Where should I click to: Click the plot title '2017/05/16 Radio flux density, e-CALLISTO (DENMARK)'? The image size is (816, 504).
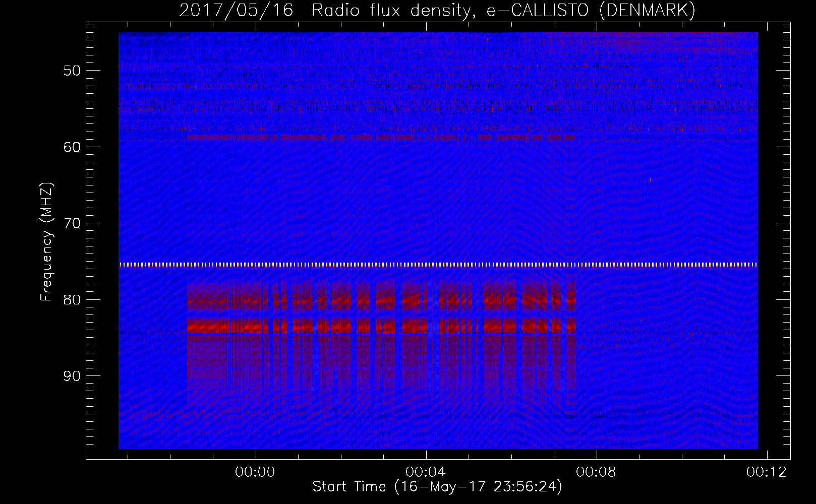pyautogui.click(x=437, y=10)
